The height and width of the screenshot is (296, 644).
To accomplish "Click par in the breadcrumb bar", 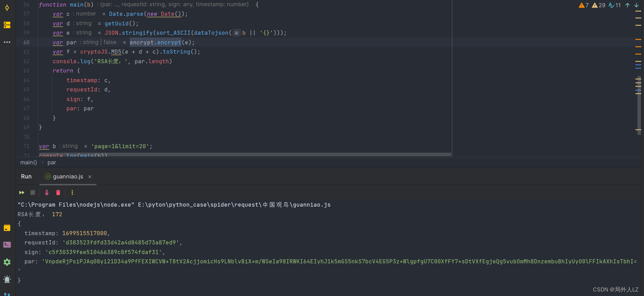I will (x=52, y=162).
